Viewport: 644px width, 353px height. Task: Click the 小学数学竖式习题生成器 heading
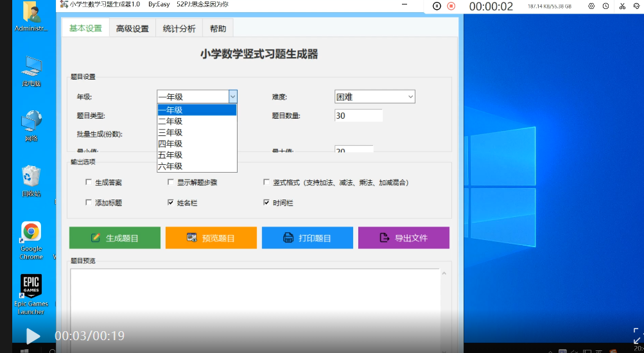point(259,54)
